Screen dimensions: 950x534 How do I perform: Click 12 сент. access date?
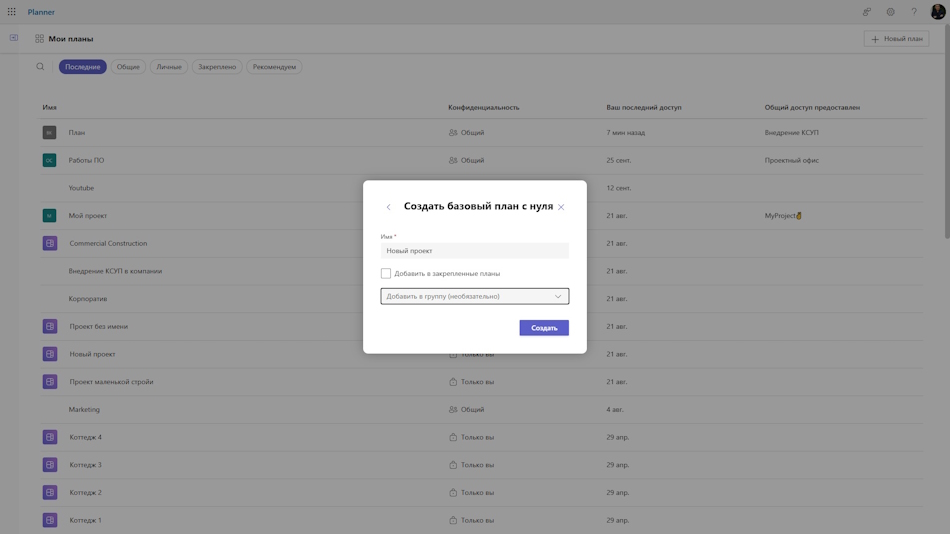click(x=619, y=188)
